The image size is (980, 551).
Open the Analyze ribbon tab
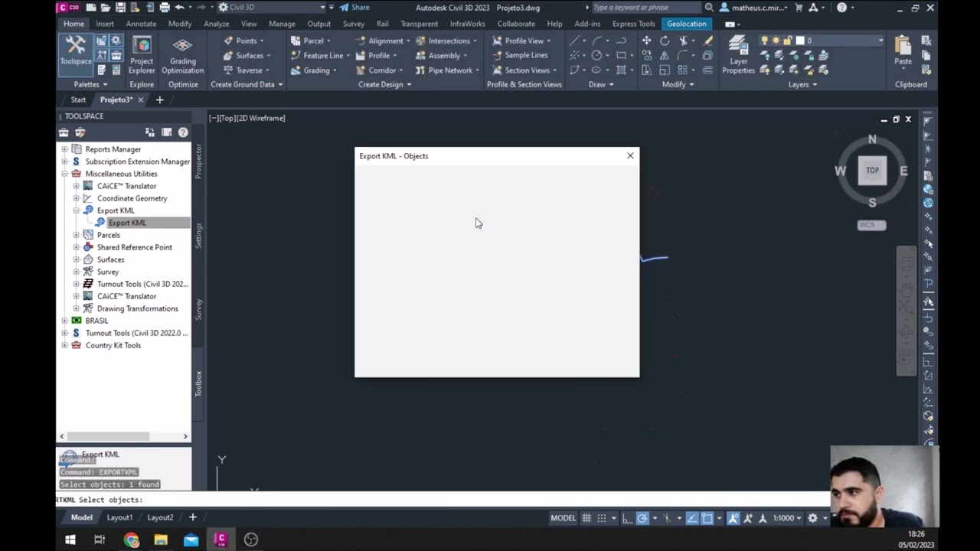(216, 24)
